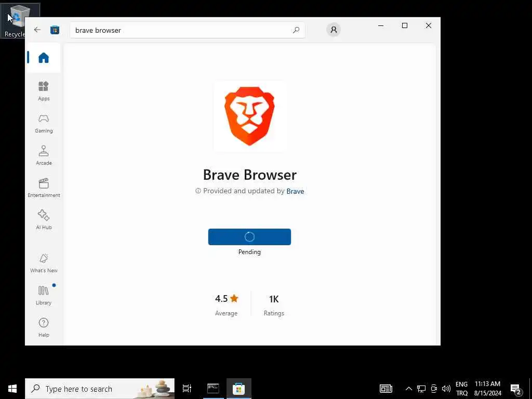532x399 pixels.
Task: Open the Gaming section
Action: 44,124
